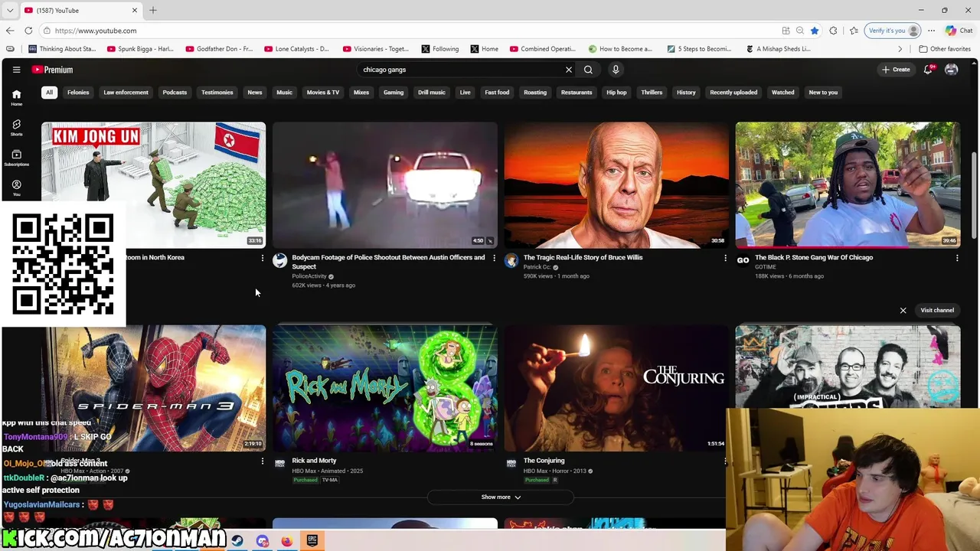This screenshot has height=551, width=980.
Task: Open the How to Become a... bookmark
Action: [x=620, y=49]
